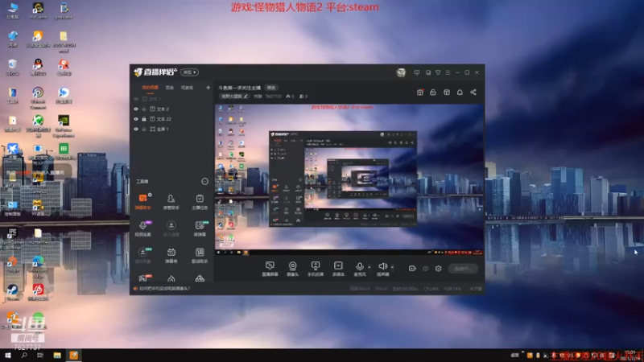Click the Steam desktop shortcut

coord(12,292)
